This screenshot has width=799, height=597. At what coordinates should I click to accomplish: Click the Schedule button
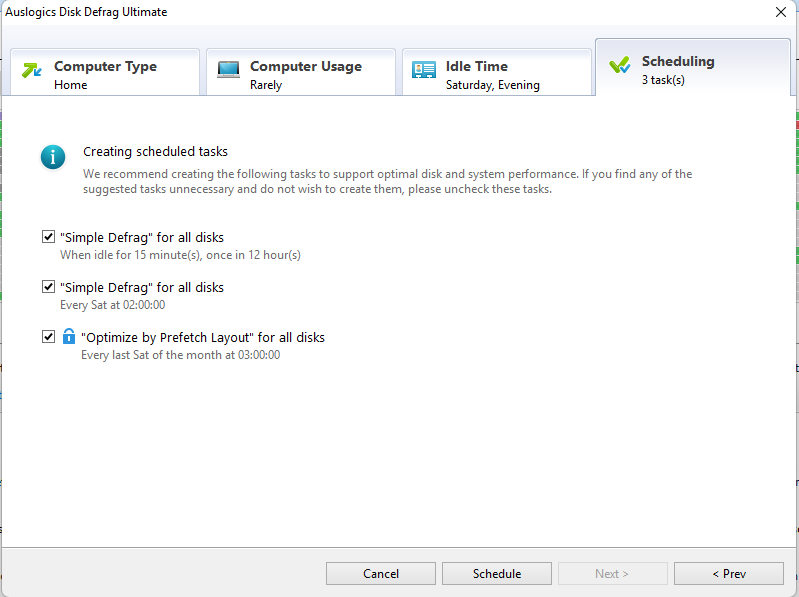click(497, 574)
